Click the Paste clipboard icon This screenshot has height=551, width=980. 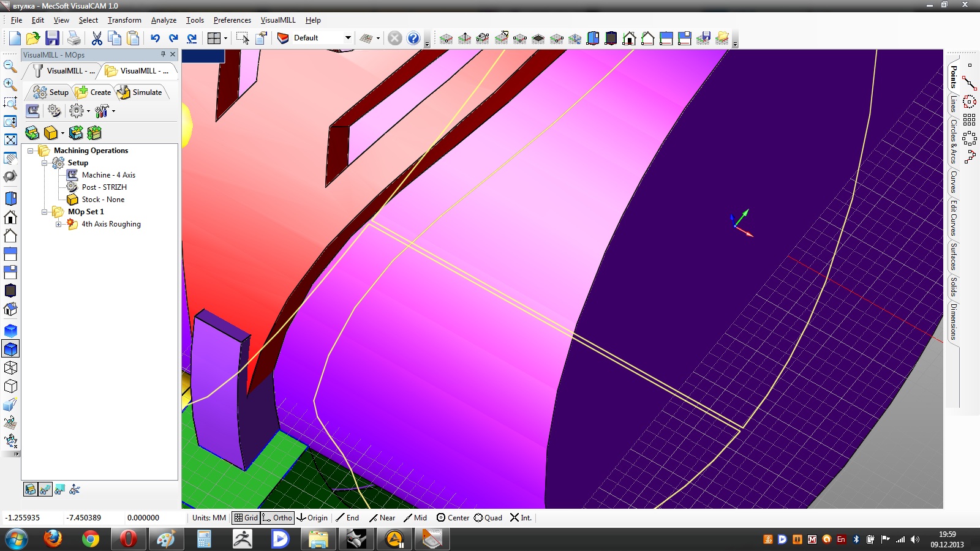coord(133,38)
